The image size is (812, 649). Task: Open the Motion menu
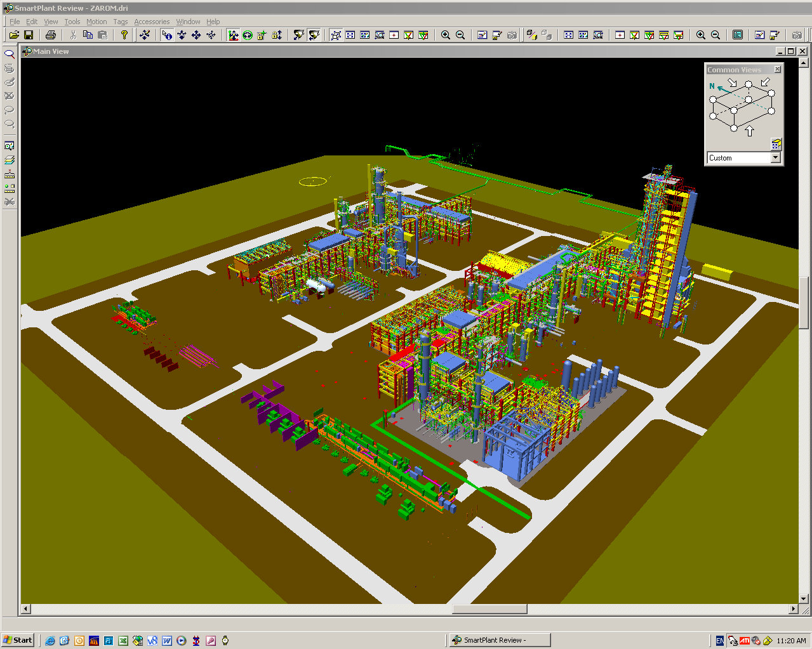click(97, 22)
